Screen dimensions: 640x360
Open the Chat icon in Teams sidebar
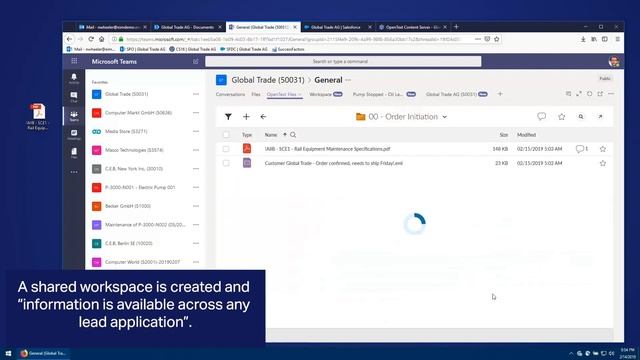pyautogui.click(x=74, y=97)
